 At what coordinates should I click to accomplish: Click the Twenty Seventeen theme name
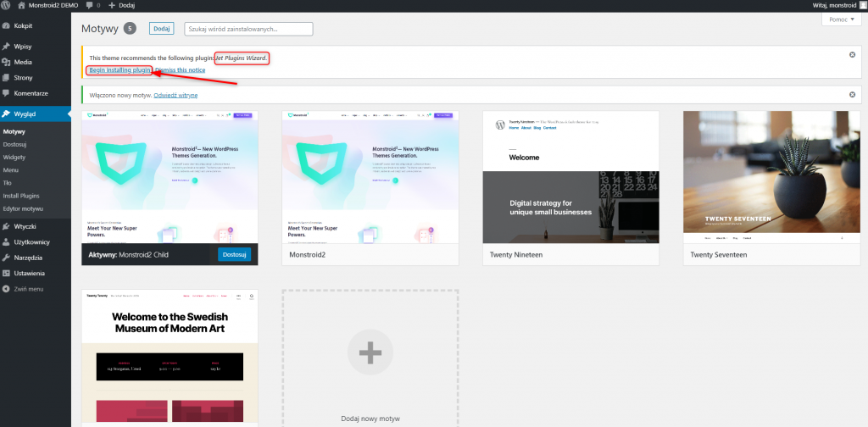pyautogui.click(x=719, y=255)
